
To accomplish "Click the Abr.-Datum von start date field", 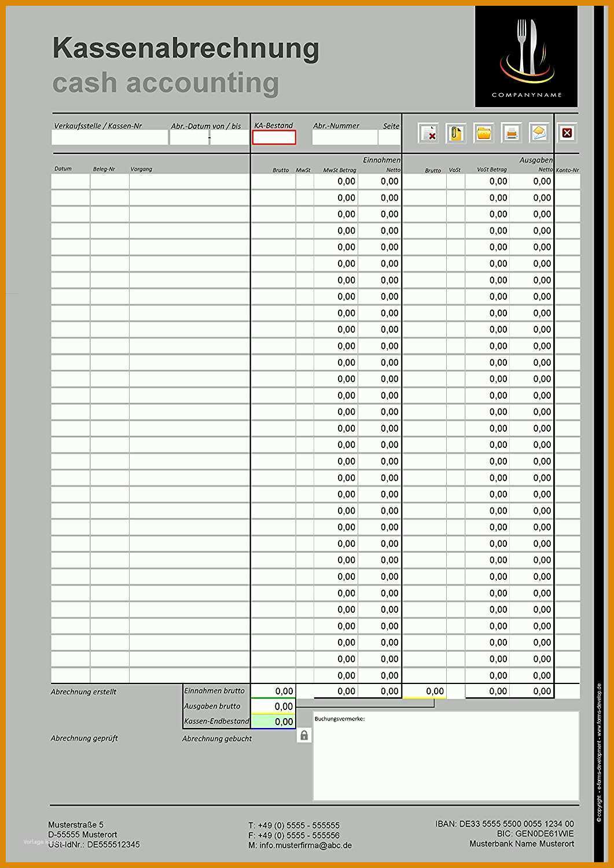I will 189,138.
